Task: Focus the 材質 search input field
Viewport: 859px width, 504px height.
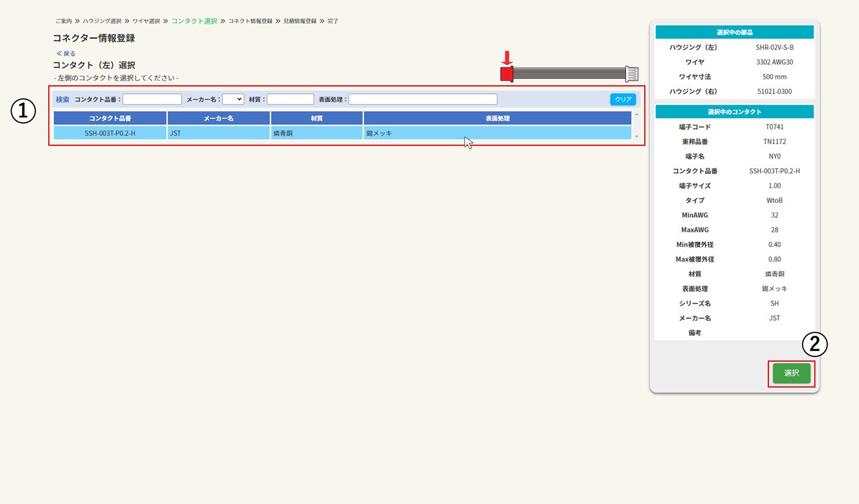Action: point(290,99)
